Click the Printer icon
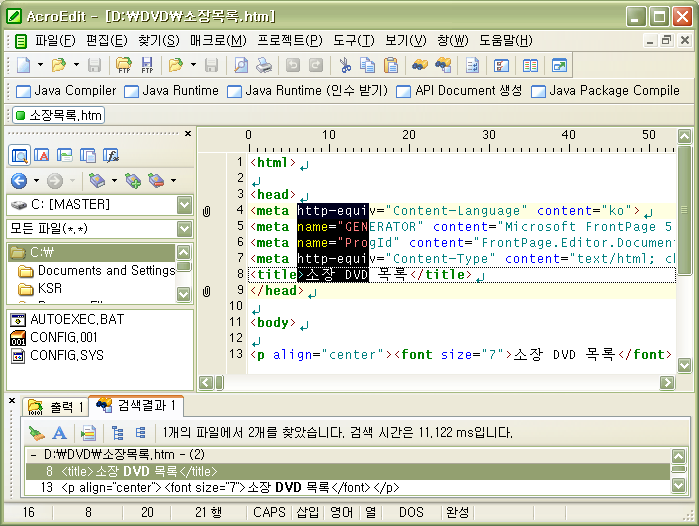699x526 pixels. tap(264, 66)
